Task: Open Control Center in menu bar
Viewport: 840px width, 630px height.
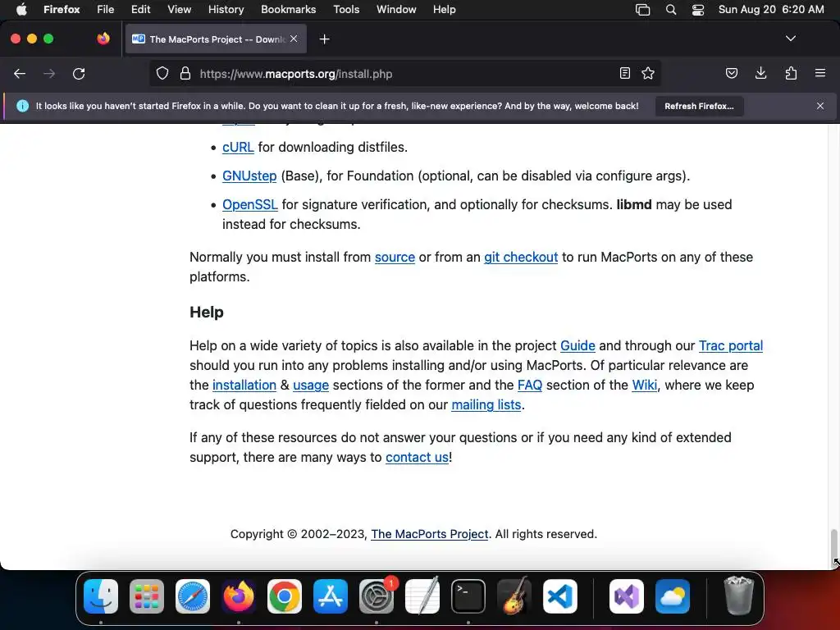Action: tap(698, 10)
